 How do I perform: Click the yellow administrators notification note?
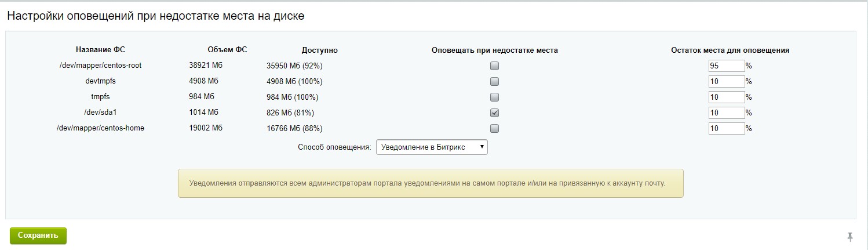[x=431, y=183]
